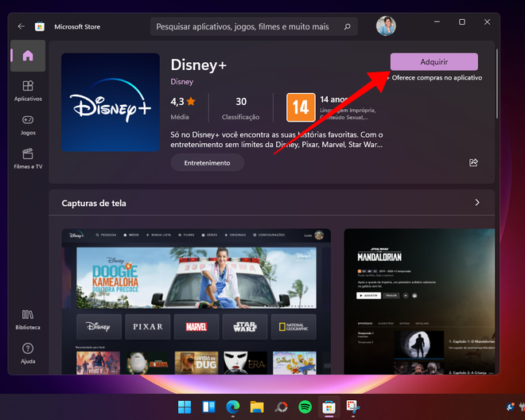Open Biblioteca in the sidebar
The width and height of the screenshot is (525, 420).
pyautogui.click(x=28, y=320)
